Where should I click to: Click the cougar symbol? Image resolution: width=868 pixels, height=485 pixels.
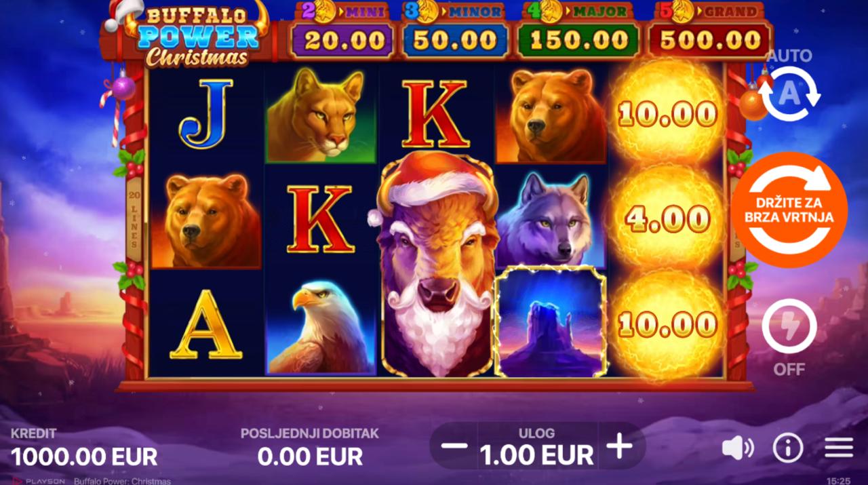tap(321, 114)
